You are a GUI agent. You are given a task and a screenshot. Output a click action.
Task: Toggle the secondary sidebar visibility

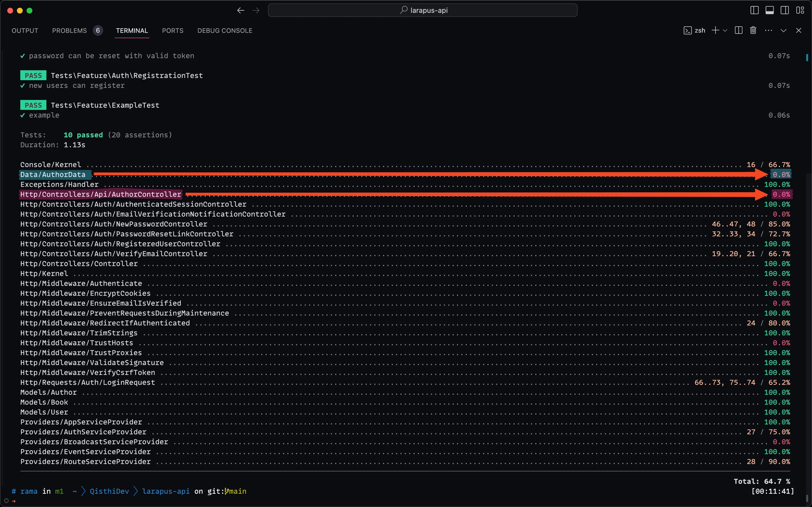784,10
